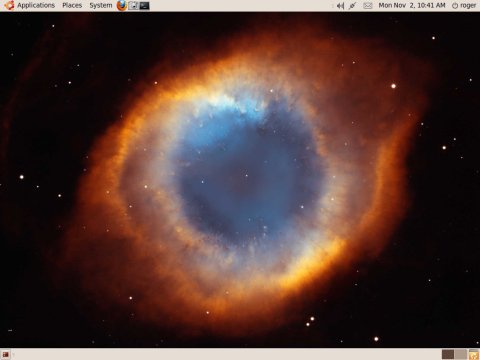Open the Applications menu
480x360 pixels.
[x=29, y=5]
